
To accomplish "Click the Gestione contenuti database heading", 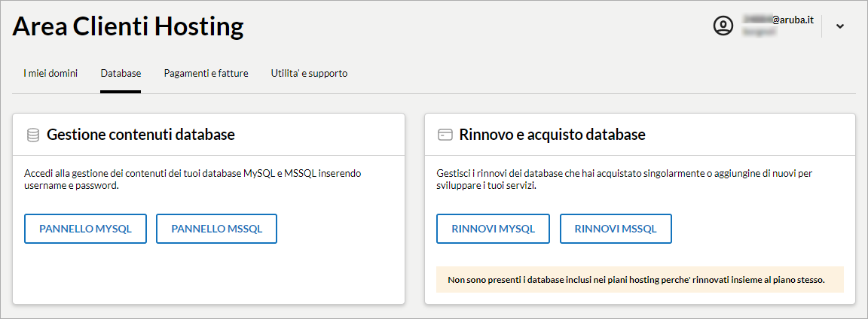I will [x=141, y=135].
